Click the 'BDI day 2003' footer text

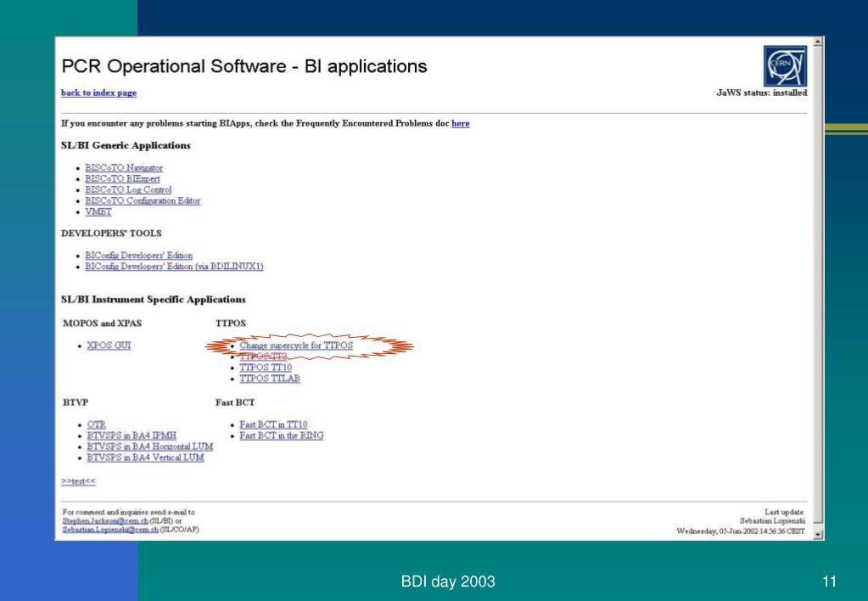(448, 581)
